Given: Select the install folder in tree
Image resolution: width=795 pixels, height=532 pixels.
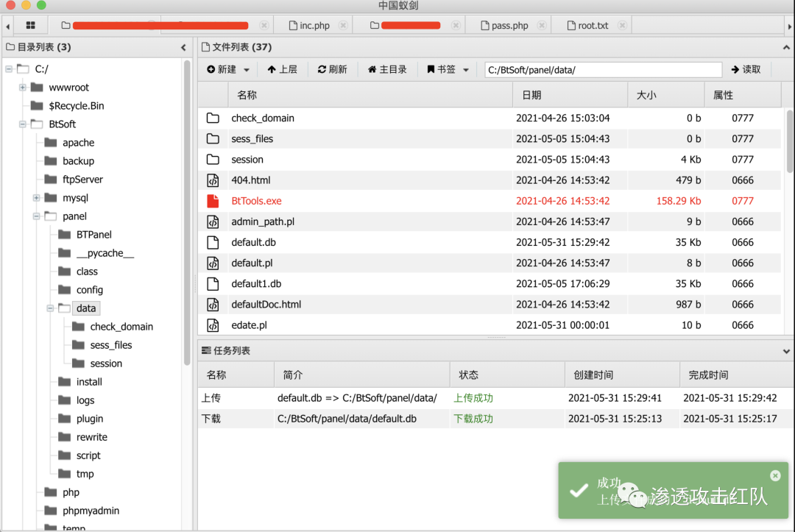Looking at the screenshot, I should (x=89, y=382).
